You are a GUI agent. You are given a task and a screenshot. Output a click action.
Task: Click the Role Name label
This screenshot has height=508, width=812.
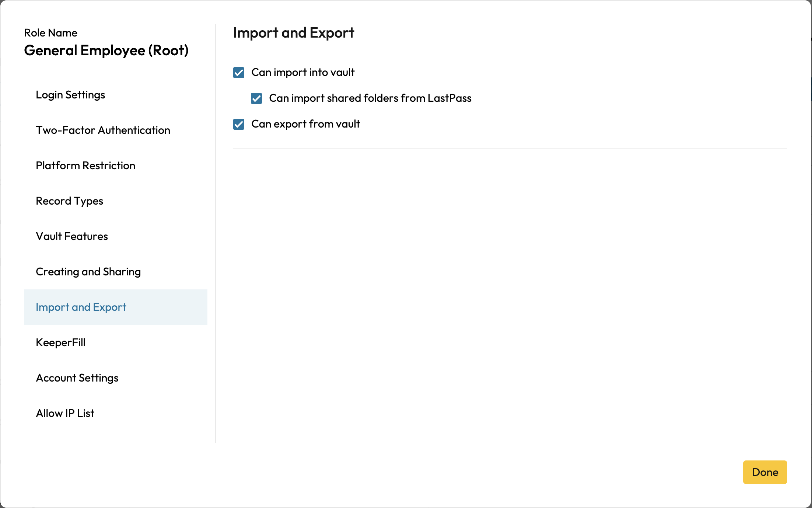pos(50,33)
